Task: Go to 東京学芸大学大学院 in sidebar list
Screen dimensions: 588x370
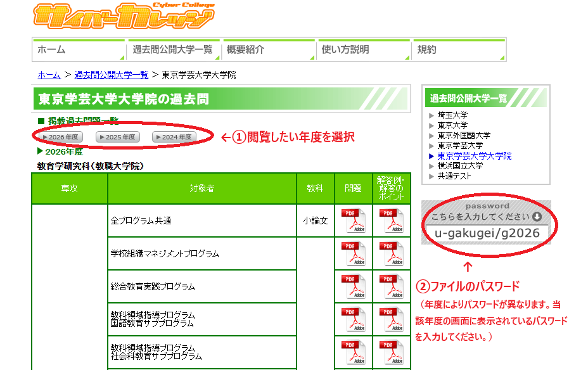Action: [x=475, y=156]
